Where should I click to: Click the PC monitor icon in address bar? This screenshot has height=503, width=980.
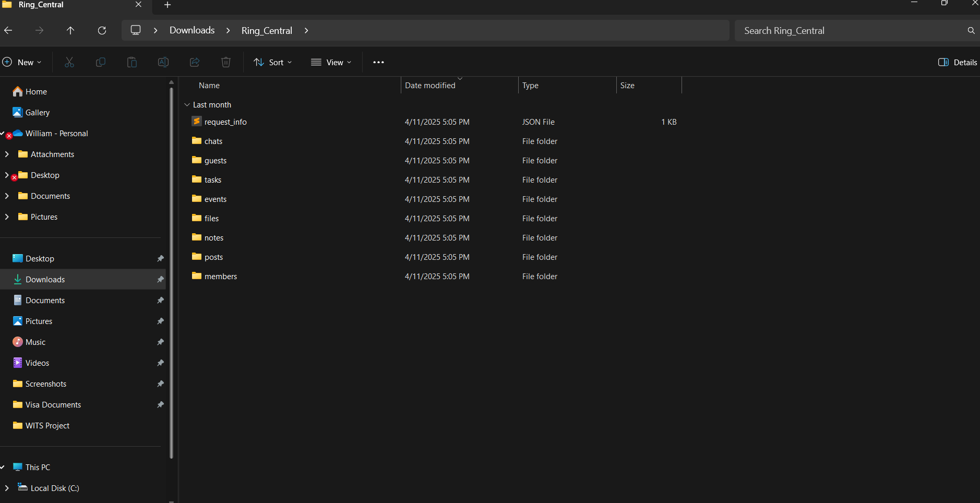point(136,30)
